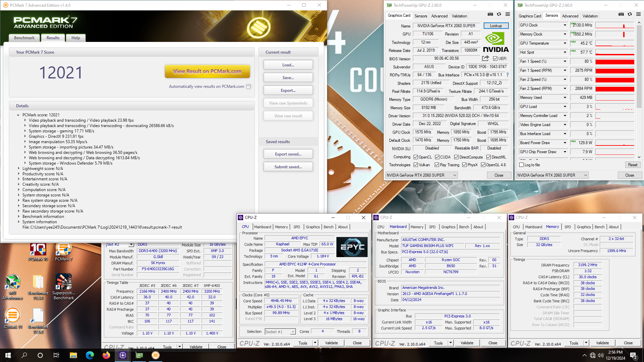
Task: Click the GPU-Z screenshot camera icon in Graphics Card window
Action: point(490,14)
